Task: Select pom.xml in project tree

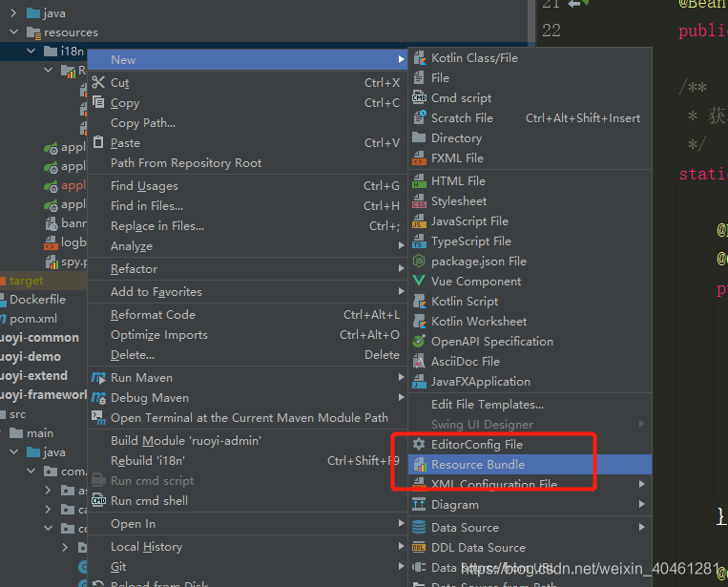Action: coord(33,319)
